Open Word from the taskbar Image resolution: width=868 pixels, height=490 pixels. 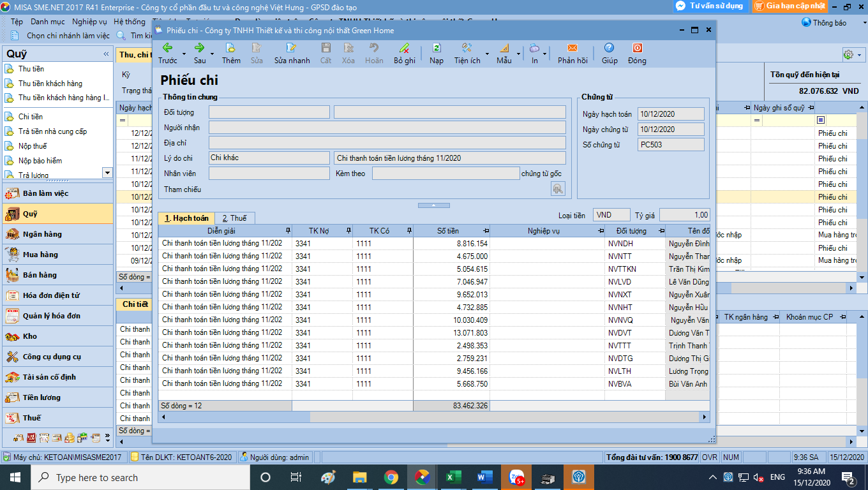click(484, 477)
